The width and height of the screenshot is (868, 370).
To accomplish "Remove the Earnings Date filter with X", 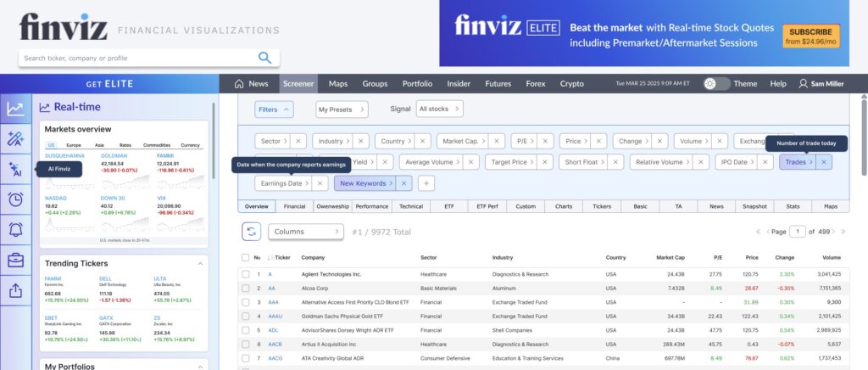I will point(320,183).
